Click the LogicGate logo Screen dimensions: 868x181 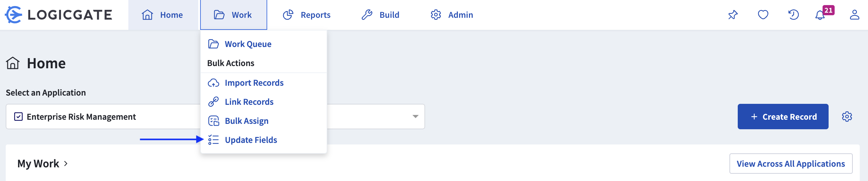pyautogui.click(x=59, y=15)
